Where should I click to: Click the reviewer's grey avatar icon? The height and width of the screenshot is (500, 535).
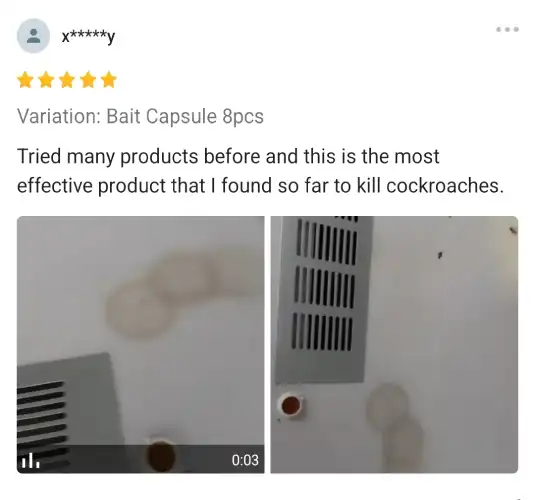coord(33,36)
